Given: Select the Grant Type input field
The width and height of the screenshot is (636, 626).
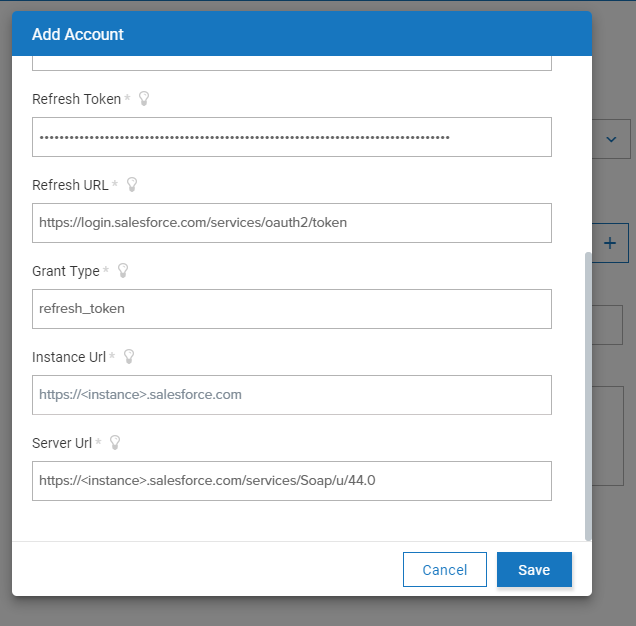Looking at the screenshot, I should (291, 309).
